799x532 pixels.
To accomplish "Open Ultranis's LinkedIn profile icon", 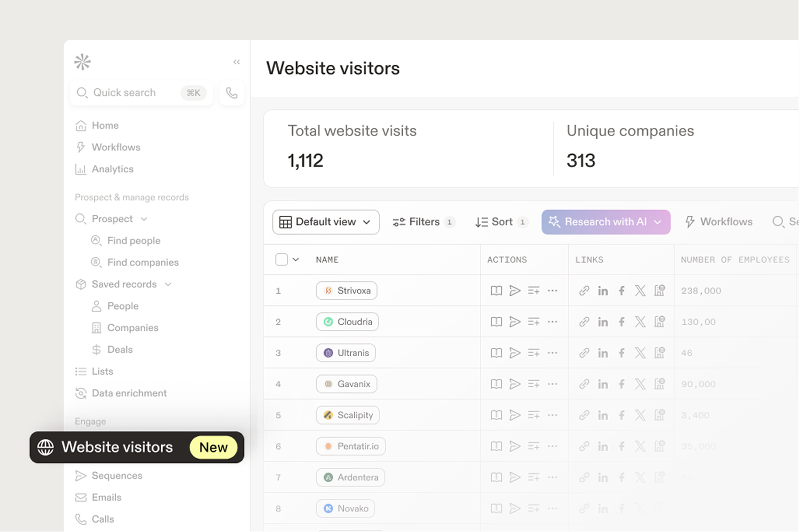I will pyautogui.click(x=603, y=352).
